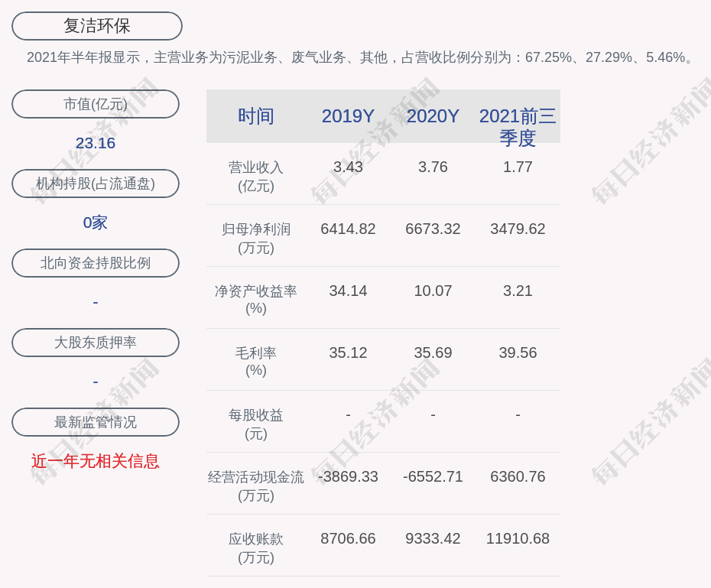Click the gross margin value 35.69

point(433,352)
